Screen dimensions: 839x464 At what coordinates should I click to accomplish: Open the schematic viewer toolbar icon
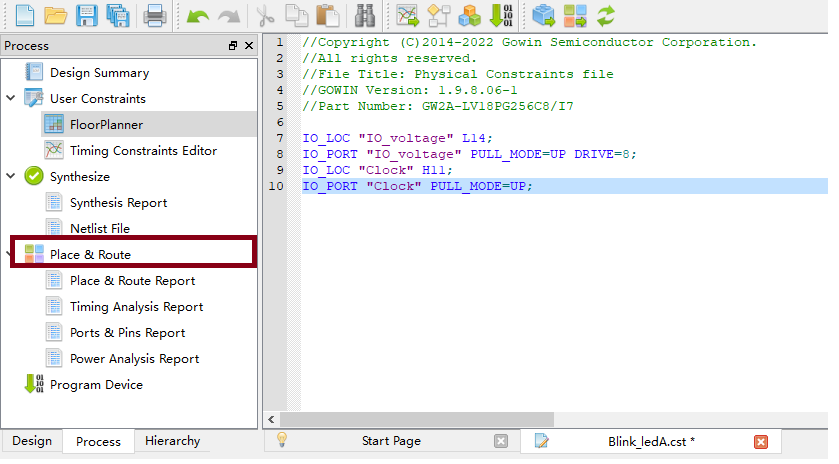click(x=439, y=16)
